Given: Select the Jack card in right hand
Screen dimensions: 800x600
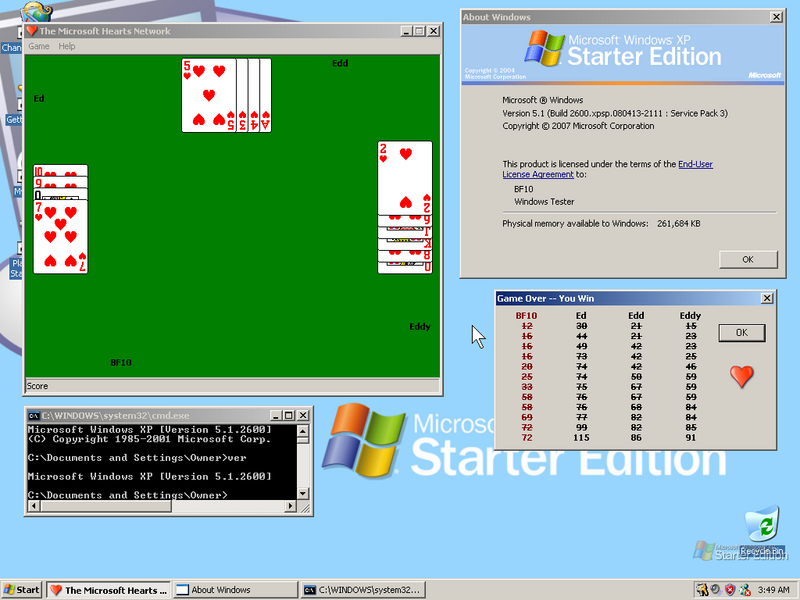Looking at the screenshot, I should point(405,233).
